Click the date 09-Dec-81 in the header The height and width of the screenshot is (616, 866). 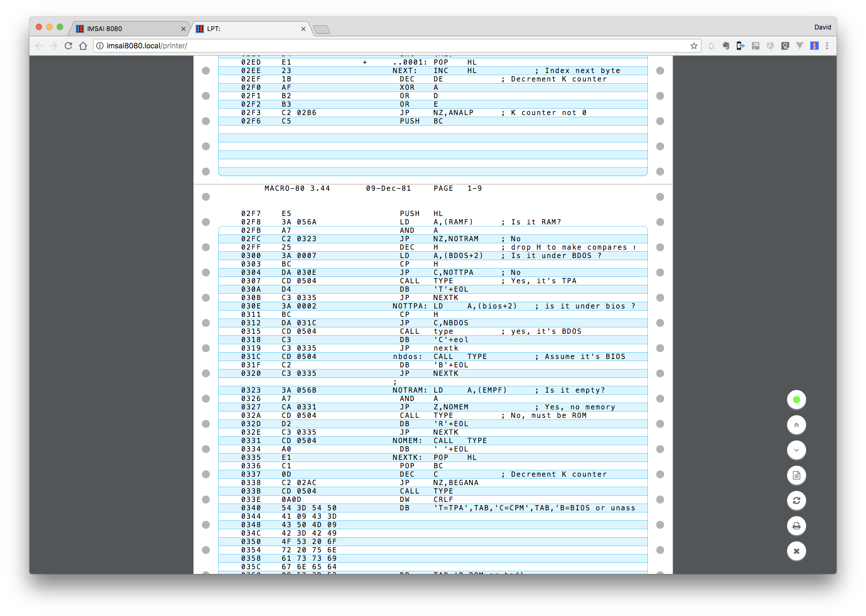(389, 188)
